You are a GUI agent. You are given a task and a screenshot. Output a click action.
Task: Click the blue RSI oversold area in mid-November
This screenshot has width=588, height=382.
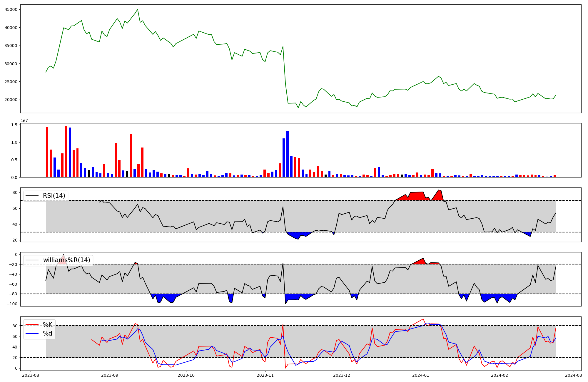click(x=297, y=235)
